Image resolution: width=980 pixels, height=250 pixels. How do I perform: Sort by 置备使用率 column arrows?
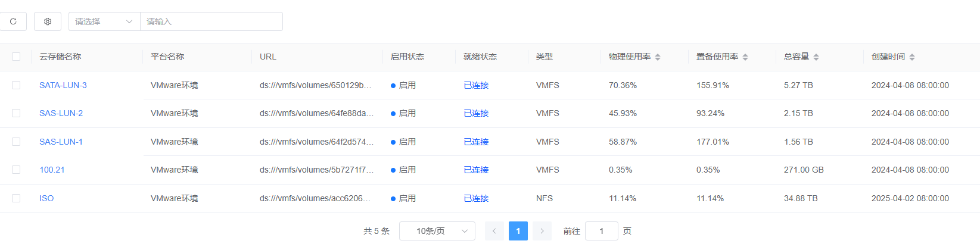click(x=745, y=57)
